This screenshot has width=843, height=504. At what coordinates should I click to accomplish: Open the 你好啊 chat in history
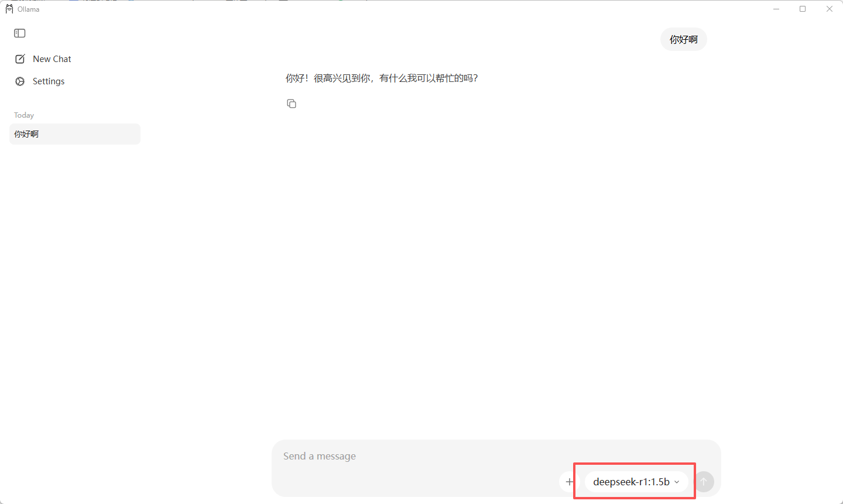75,134
